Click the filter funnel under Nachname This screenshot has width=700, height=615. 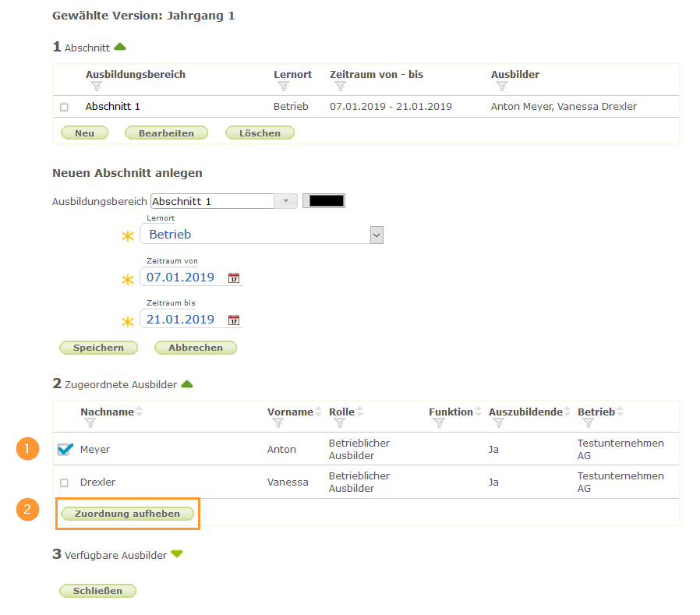click(90, 423)
